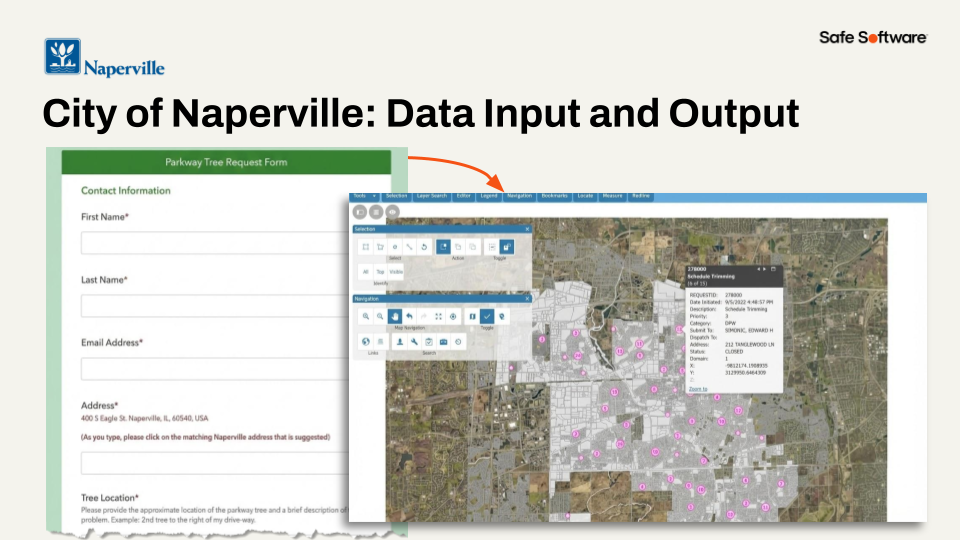960x540 pixels.
Task: Click the First Name input field
Action: click(x=215, y=243)
